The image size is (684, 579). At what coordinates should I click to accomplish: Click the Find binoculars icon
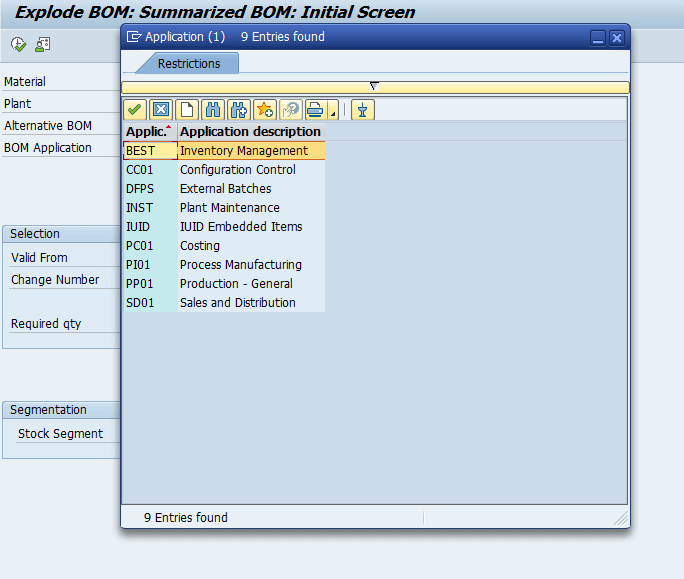[x=213, y=110]
